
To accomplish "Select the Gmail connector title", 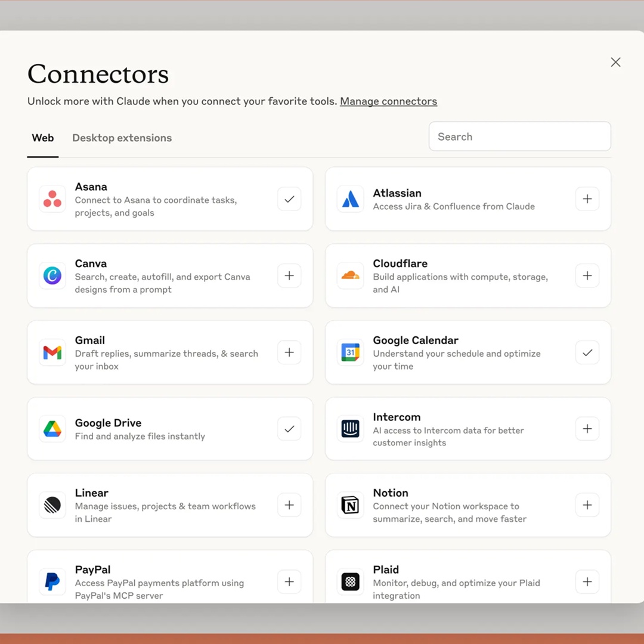I will 90,340.
